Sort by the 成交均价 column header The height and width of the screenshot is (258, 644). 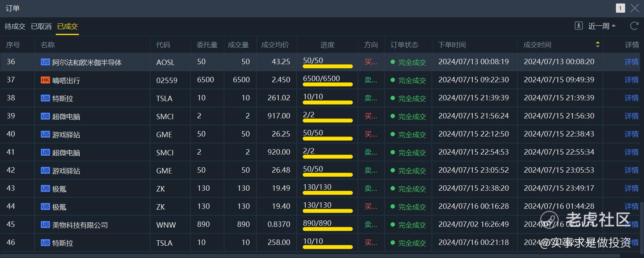point(275,45)
